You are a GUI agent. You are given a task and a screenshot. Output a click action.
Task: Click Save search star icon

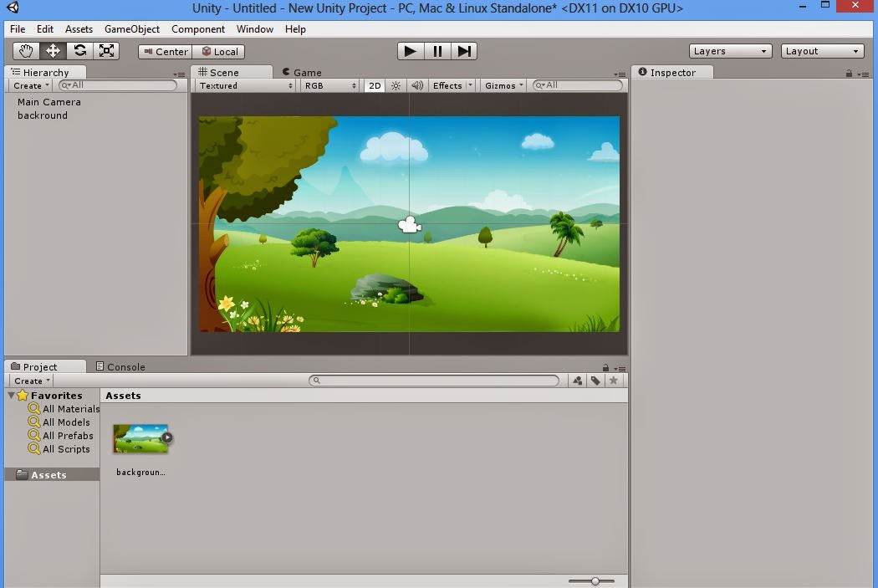[613, 381]
